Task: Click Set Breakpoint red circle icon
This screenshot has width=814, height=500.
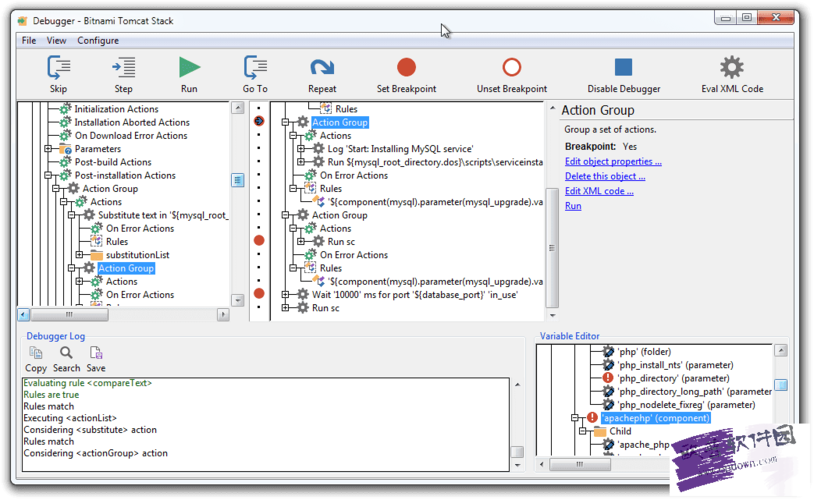Action: click(406, 67)
